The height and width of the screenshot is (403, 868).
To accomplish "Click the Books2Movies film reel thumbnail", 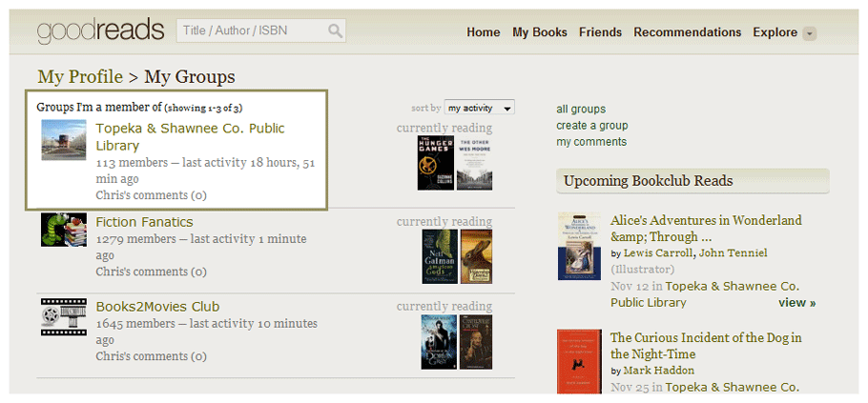I will (64, 316).
